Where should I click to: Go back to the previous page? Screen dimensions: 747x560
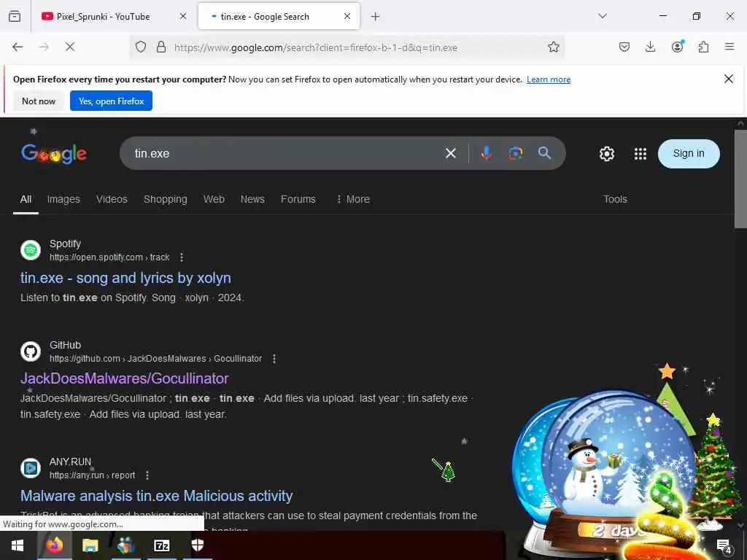click(18, 47)
